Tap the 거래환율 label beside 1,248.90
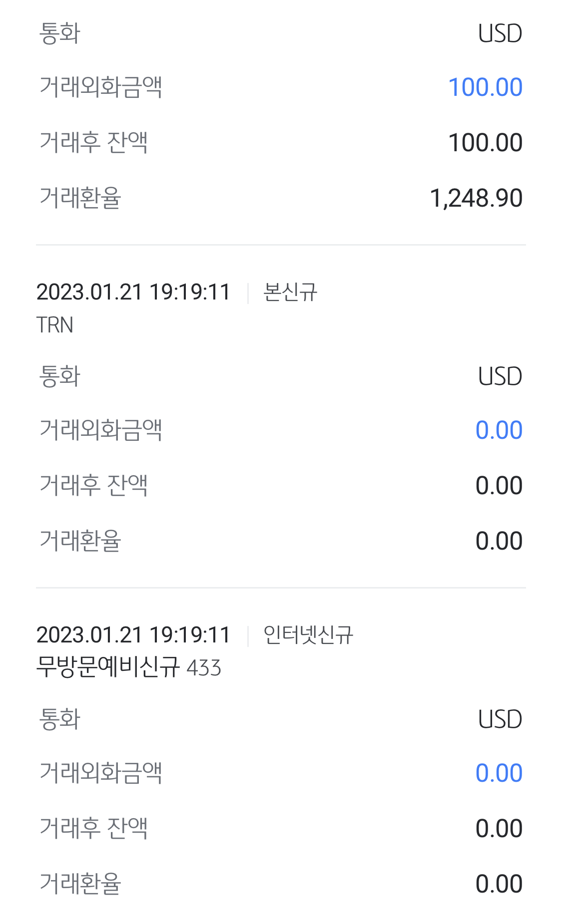 coord(80,198)
